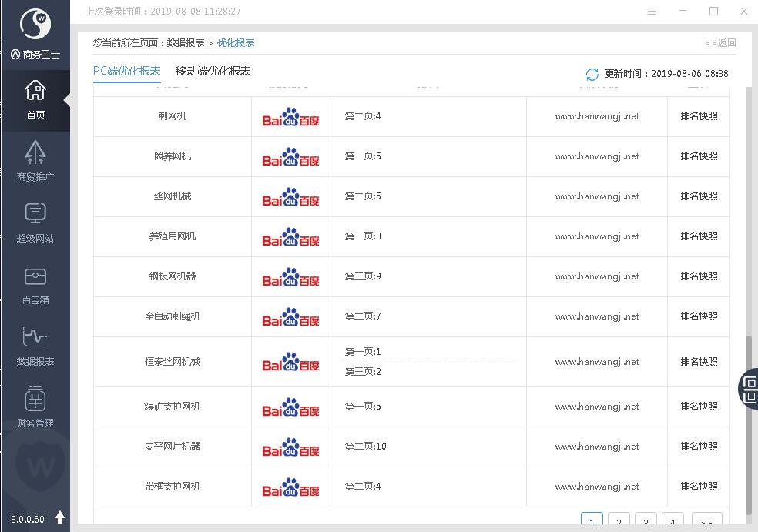
Task: Click the 返回 back link
Action: (722, 43)
